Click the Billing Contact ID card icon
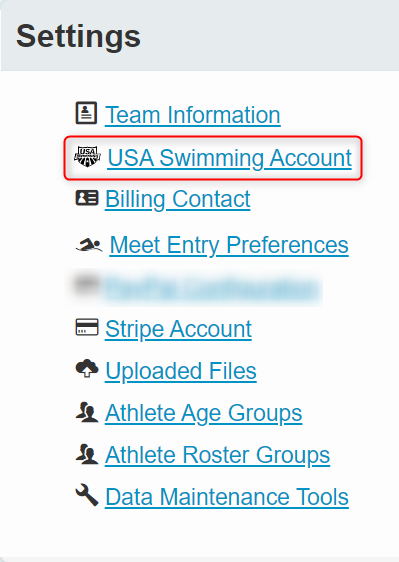399x562 pixels. tap(87, 197)
